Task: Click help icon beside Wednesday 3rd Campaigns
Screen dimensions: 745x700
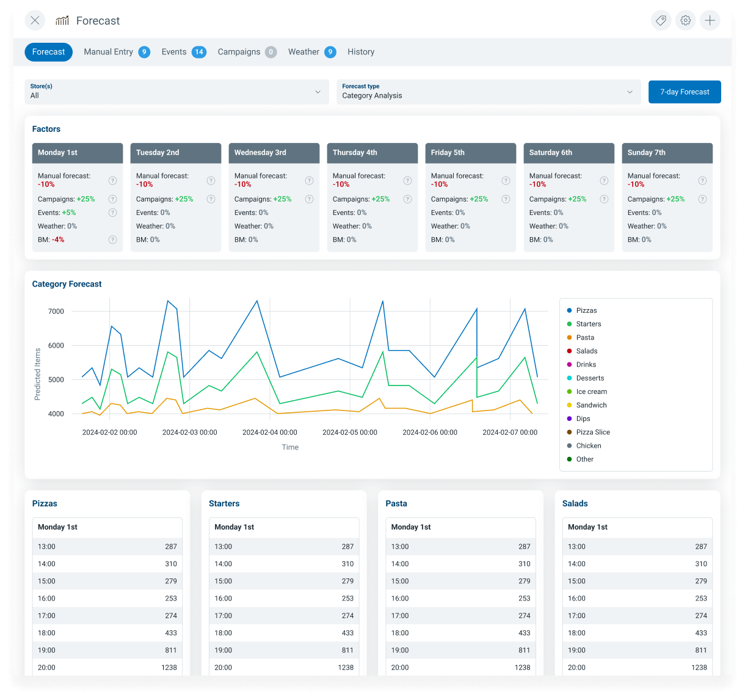Action: point(310,199)
